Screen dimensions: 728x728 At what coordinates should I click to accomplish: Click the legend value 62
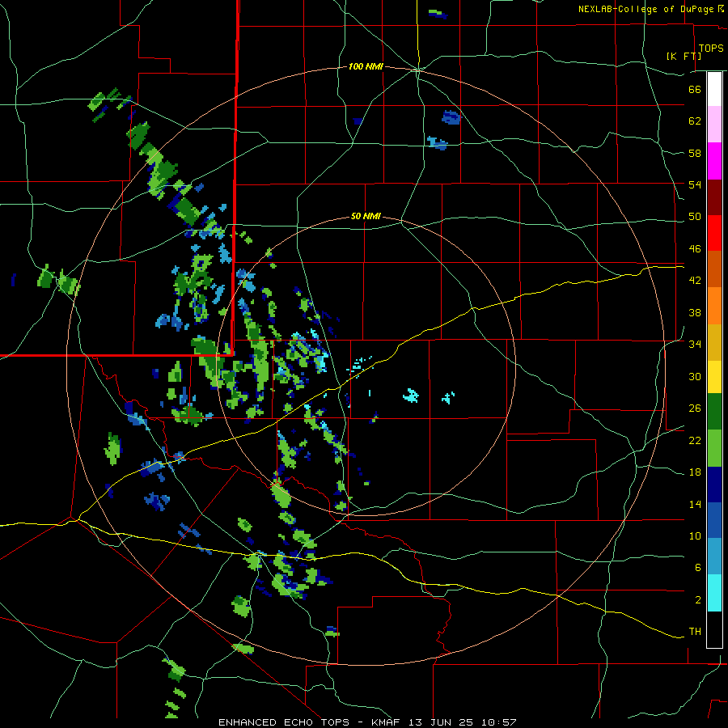(695, 121)
